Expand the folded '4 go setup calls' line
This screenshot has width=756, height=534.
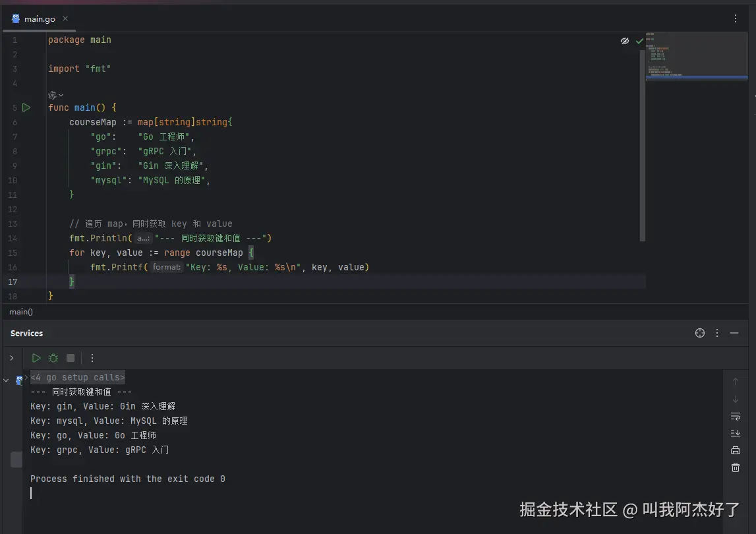[x=78, y=377]
